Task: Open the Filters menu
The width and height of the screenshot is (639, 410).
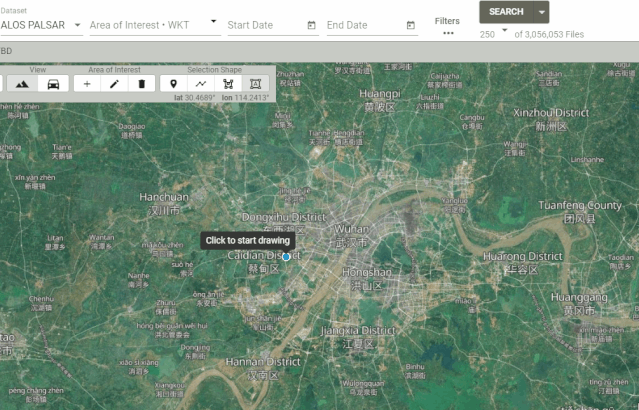Action: pos(447,26)
